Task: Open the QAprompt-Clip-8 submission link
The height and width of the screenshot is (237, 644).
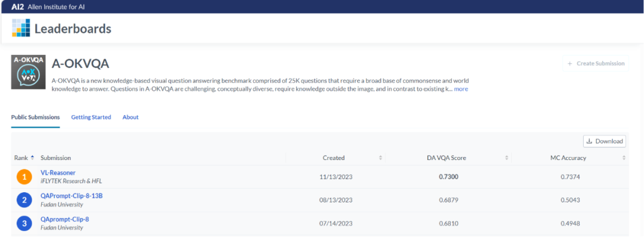Action: (65, 219)
